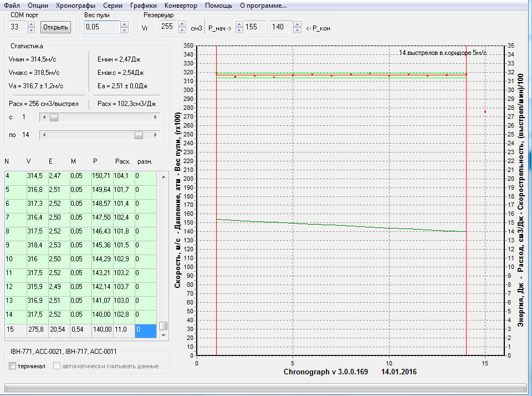The width and height of the screenshot is (532, 396).
Task: Toggle 'автоматически считывать данные' checkbox
Action: [x=57, y=366]
